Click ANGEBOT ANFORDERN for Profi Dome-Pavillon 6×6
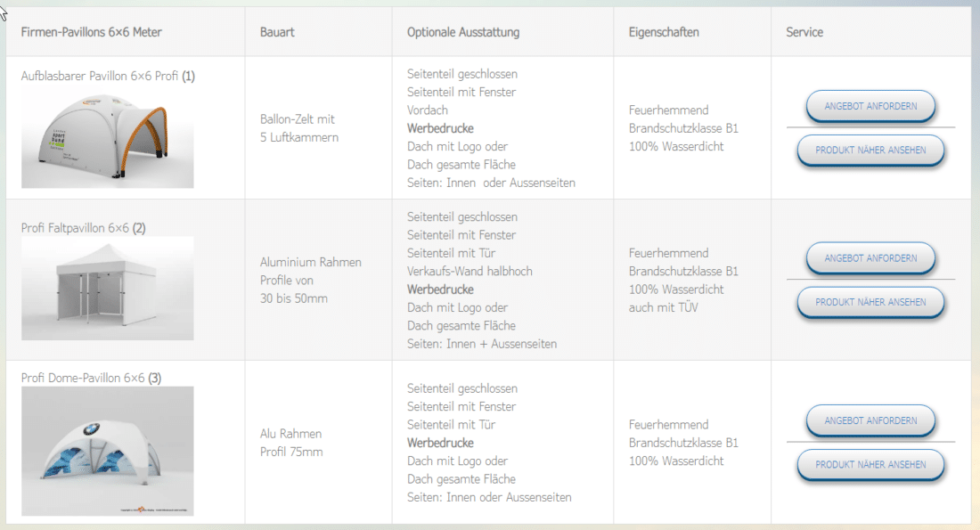Screen dimensions: 980x530 point(870,420)
